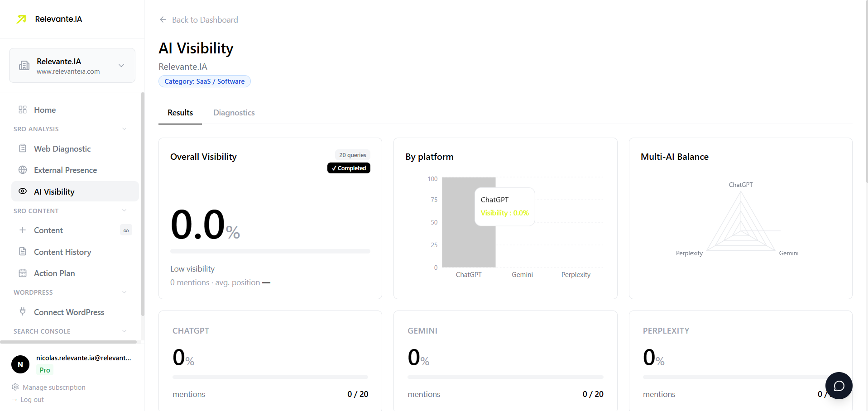Select the AI Visibility eye icon in sidebar

click(x=23, y=191)
